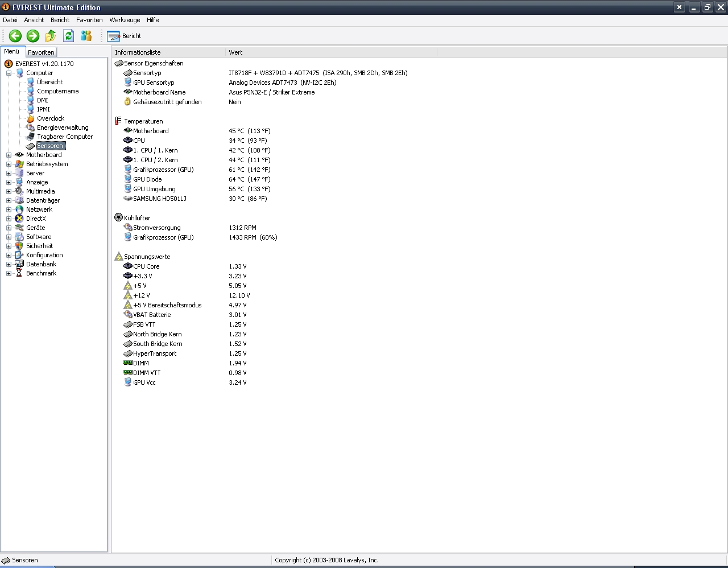
Task: Select IPMI in the tree
Action: coord(43,109)
